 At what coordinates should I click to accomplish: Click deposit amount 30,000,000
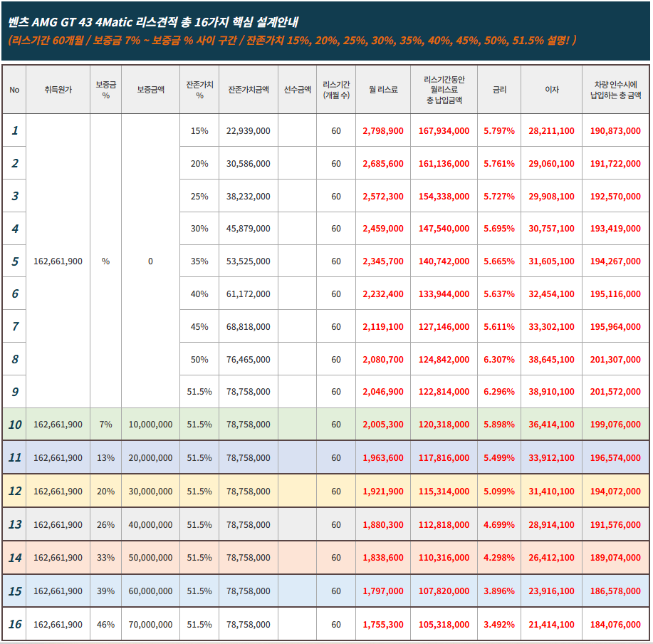tap(150, 492)
